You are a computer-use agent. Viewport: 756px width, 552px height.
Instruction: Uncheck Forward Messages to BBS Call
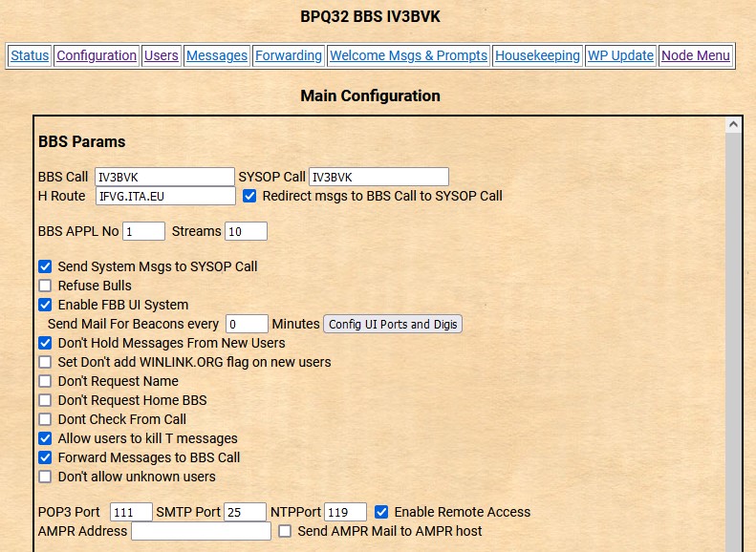click(x=45, y=457)
